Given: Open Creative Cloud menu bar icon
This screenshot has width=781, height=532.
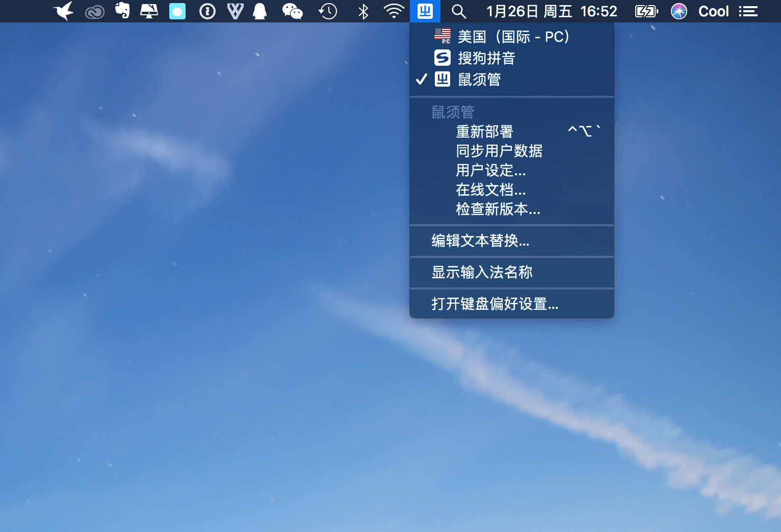Looking at the screenshot, I should point(95,11).
